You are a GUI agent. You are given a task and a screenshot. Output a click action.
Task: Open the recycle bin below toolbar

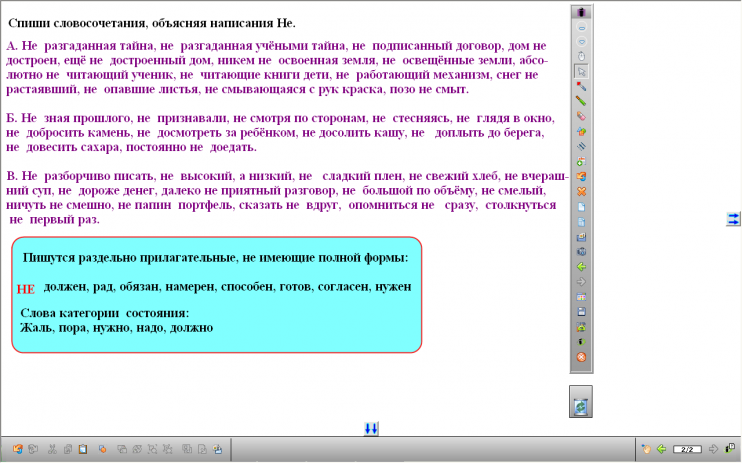[x=581, y=404]
